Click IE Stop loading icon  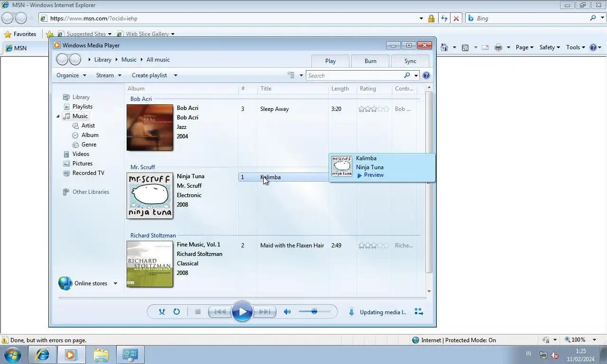point(456,18)
